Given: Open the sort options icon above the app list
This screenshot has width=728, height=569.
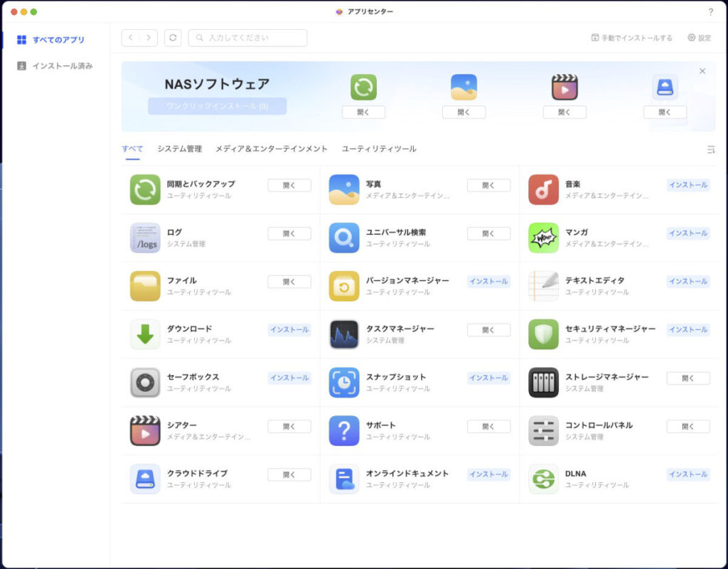Looking at the screenshot, I should tap(711, 149).
